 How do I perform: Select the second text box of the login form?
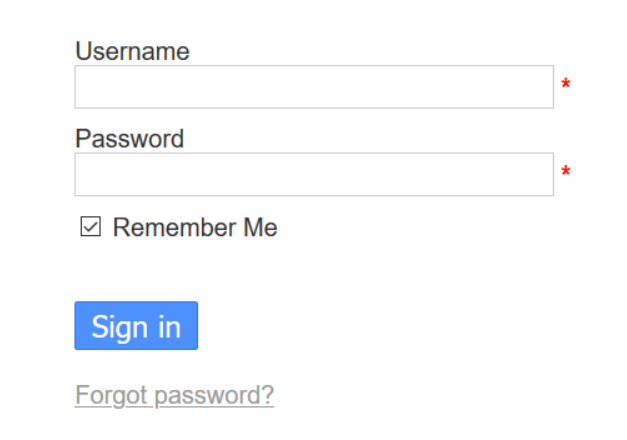pyautogui.click(x=314, y=174)
